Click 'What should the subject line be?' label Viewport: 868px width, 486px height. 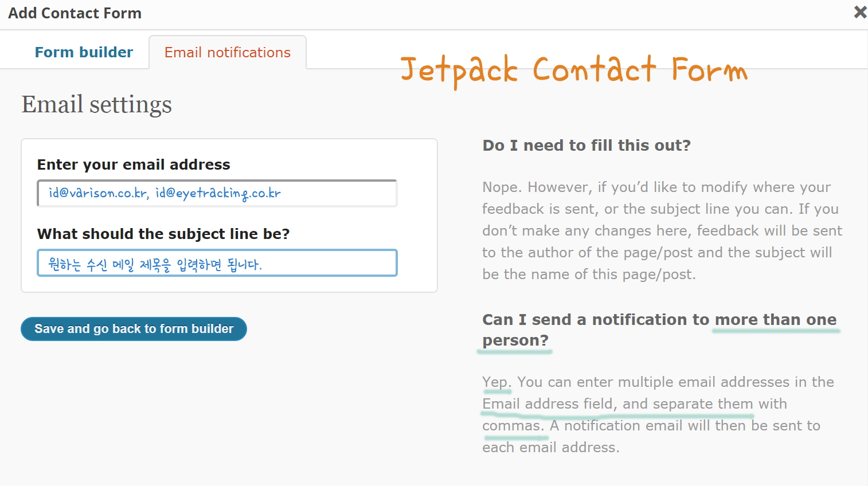pos(163,234)
